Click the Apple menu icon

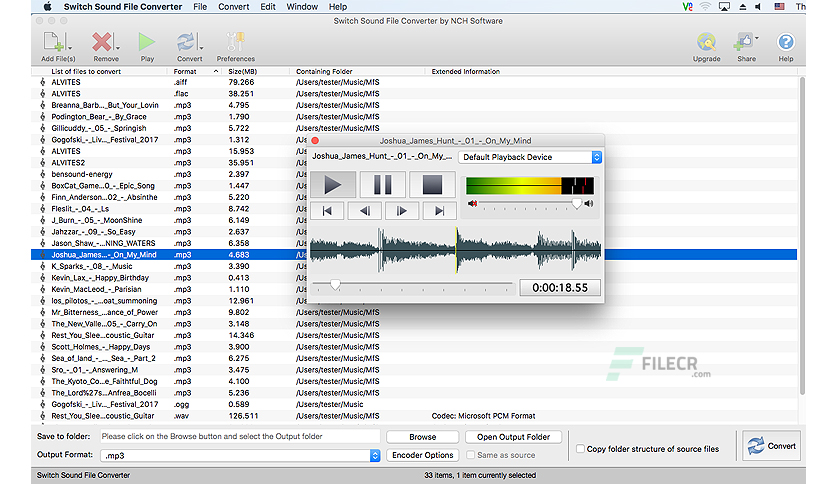[x=47, y=6]
